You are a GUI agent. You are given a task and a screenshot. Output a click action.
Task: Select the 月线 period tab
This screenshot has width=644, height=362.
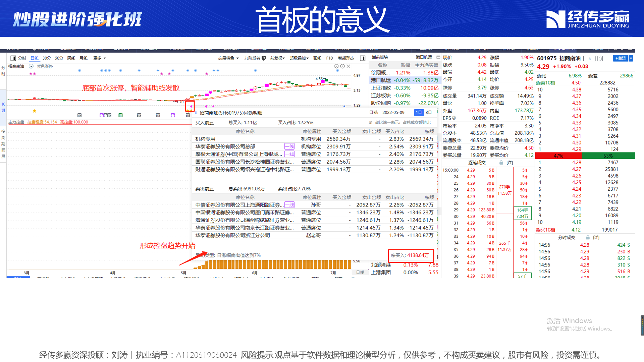coord(84,58)
